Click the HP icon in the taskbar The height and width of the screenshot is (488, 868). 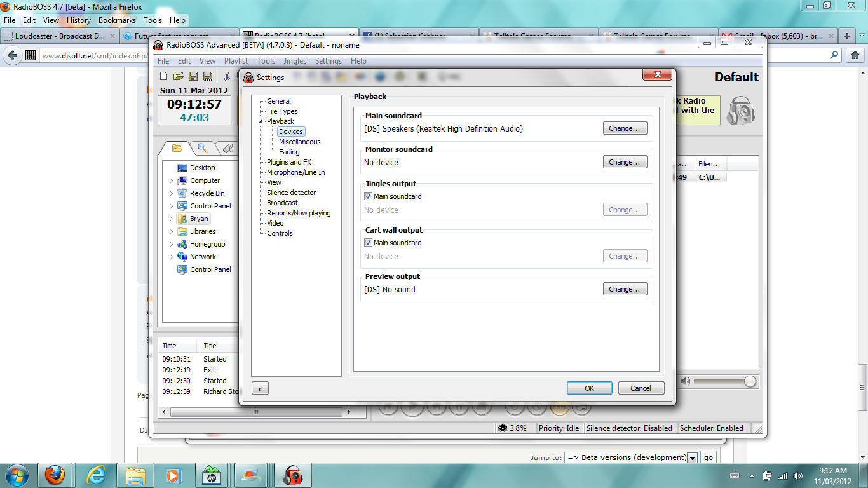tap(211, 475)
